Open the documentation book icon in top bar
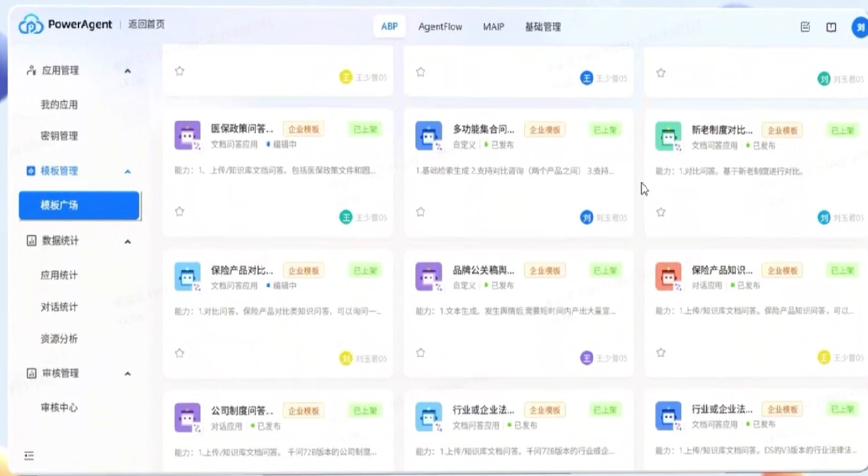The image size is (868, 476). tap(831, 27)
